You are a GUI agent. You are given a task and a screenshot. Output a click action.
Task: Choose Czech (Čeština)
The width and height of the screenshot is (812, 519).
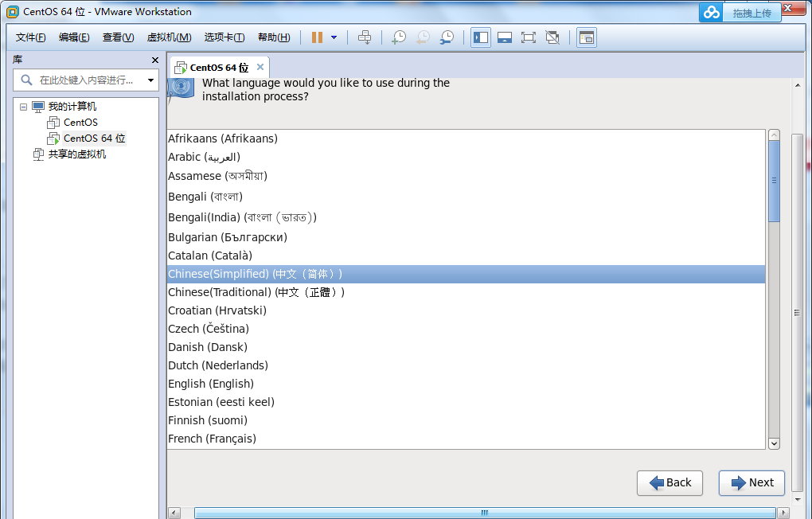466,329
